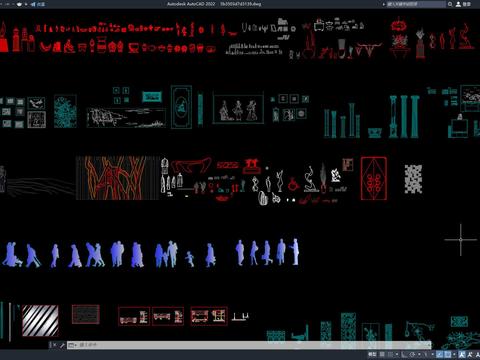Click the search magnifier icon in title bar
Viewport: 480px width, 360px height.
(450, 4)
